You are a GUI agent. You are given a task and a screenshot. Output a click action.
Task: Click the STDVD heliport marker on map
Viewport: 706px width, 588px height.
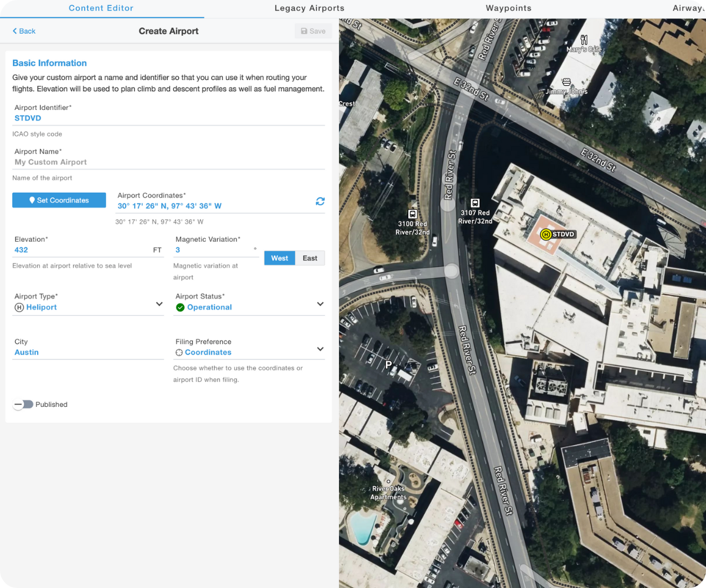click(x=545, y=235)
